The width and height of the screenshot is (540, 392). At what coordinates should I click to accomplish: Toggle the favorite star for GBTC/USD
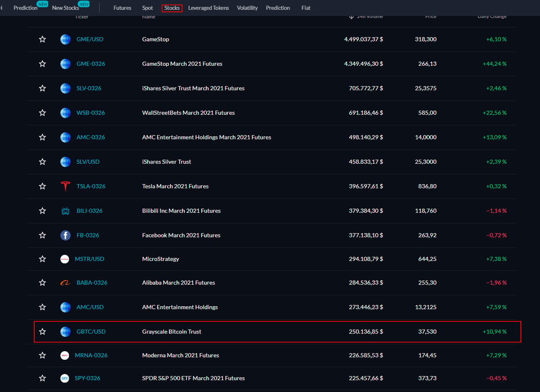(42, 331)
